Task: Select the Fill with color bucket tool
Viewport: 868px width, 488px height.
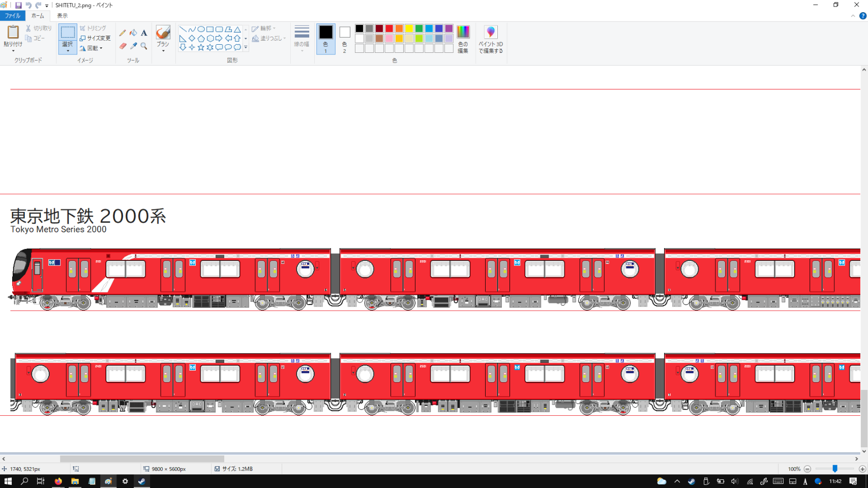Action: 133,33
